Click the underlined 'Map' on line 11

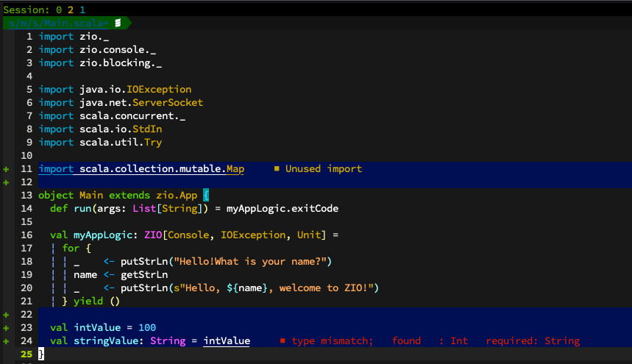click(x=235, y=168)
